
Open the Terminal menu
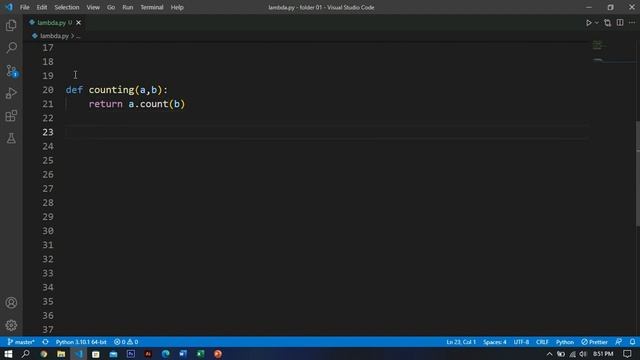point(152,7)
